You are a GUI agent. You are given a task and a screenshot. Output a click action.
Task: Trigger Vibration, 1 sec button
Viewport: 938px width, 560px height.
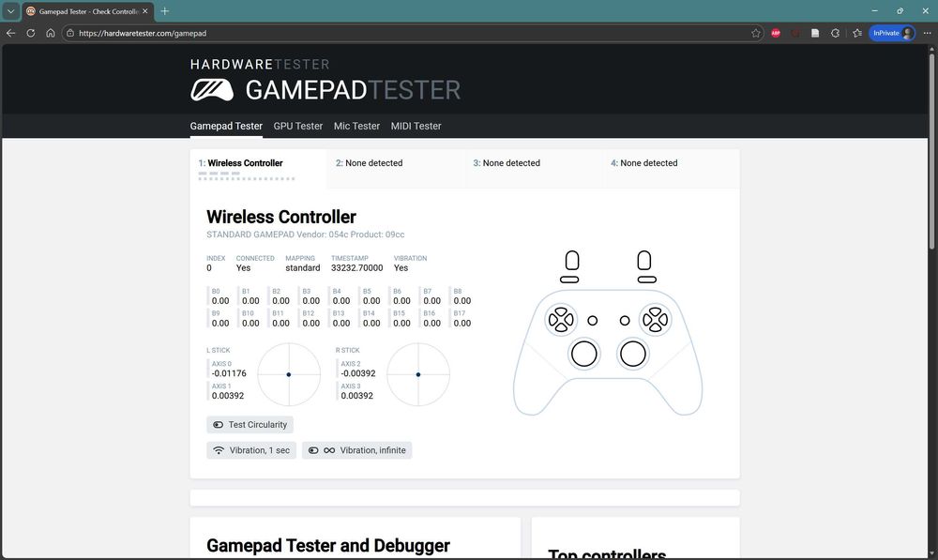[x=251, y=450]
